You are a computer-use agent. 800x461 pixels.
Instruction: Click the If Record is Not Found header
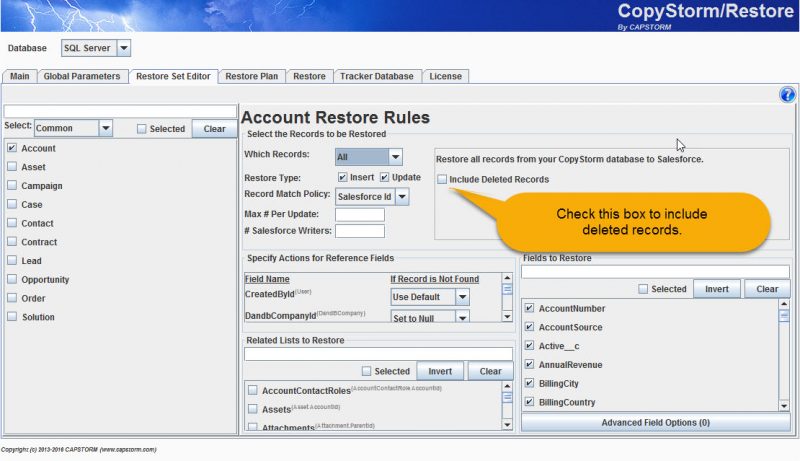434,279
